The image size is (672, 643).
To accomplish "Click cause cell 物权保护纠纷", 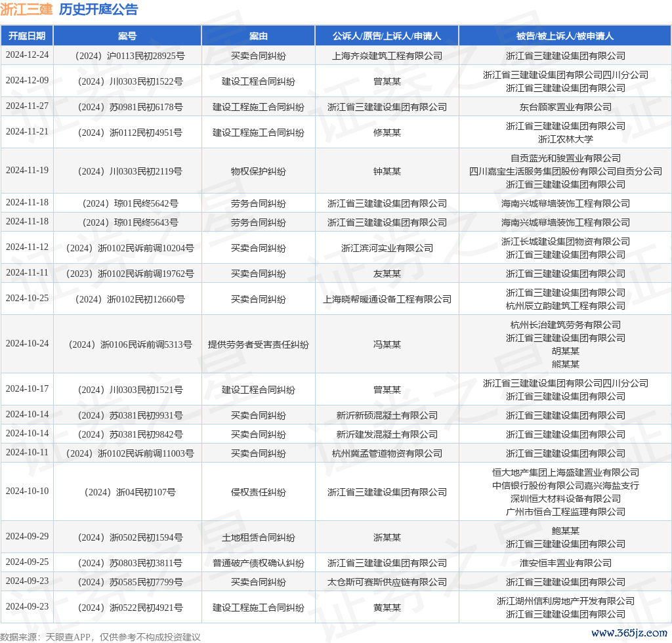I will pyautogui.click(x=259, y=171).
